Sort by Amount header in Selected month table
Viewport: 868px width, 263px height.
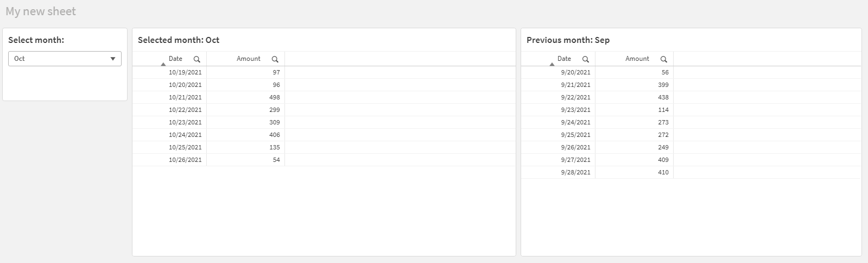pos(248,59)
